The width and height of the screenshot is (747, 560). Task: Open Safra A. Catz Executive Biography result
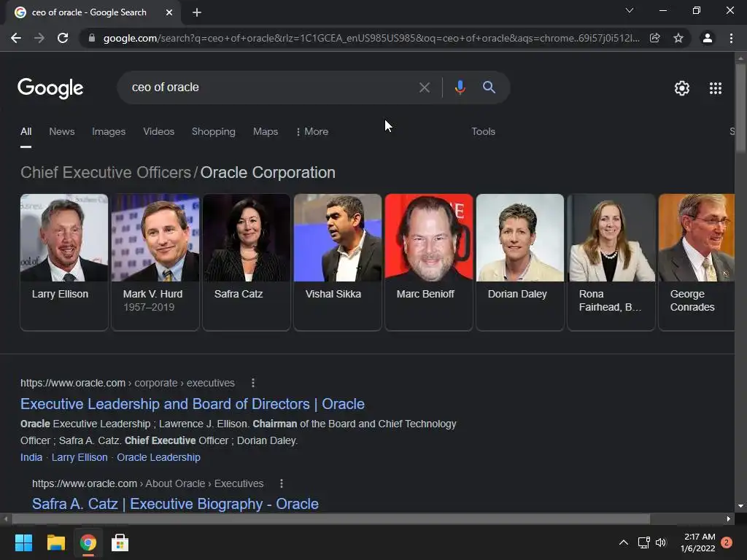tap(175, 504)
